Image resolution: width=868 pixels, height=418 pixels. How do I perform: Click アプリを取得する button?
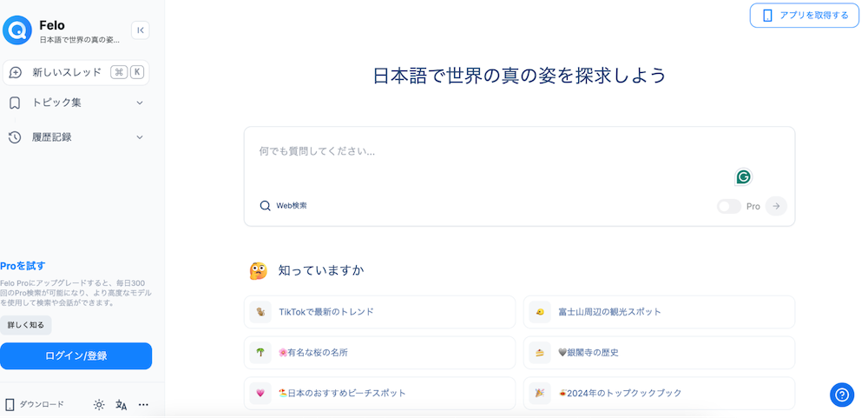(805, 16)
